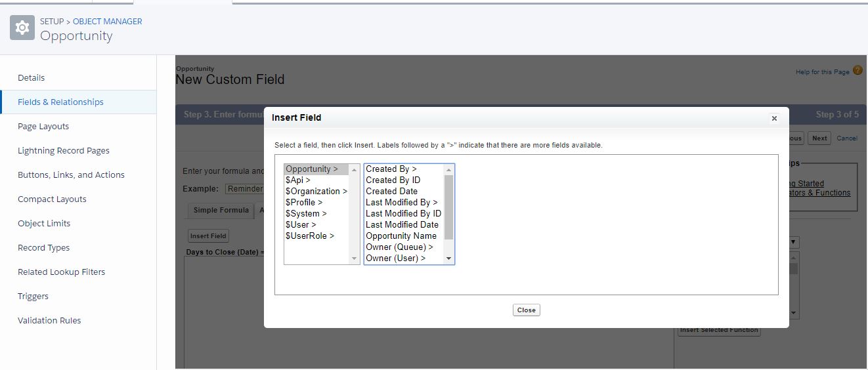The height and width of the screenshot is (370, 868).
Task: Expand $UserRole > in the object list
Action: (316, 236)
